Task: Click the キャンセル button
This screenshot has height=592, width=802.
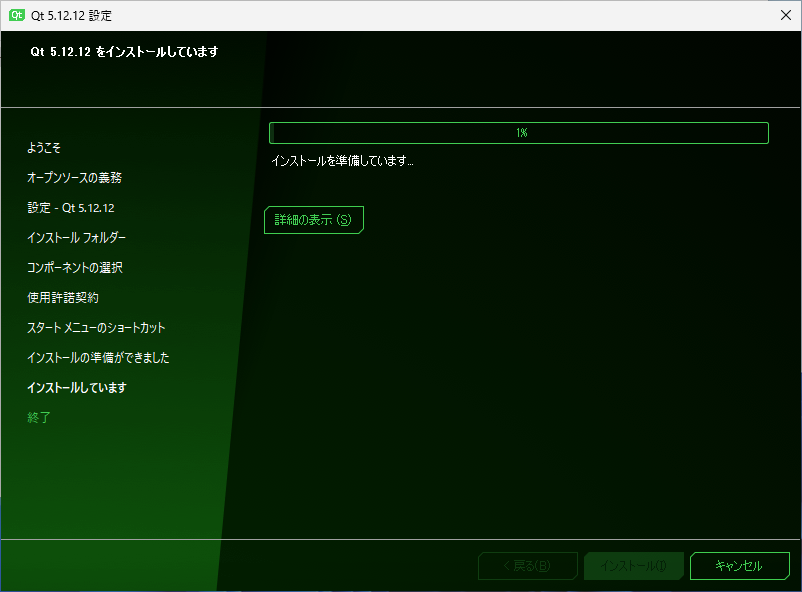Action: click(x=740, y=565)
